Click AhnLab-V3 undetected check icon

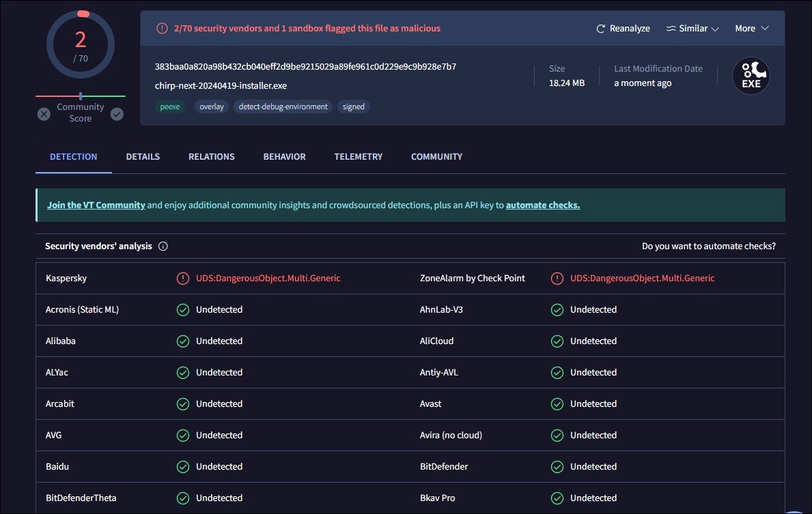point(557,310)
